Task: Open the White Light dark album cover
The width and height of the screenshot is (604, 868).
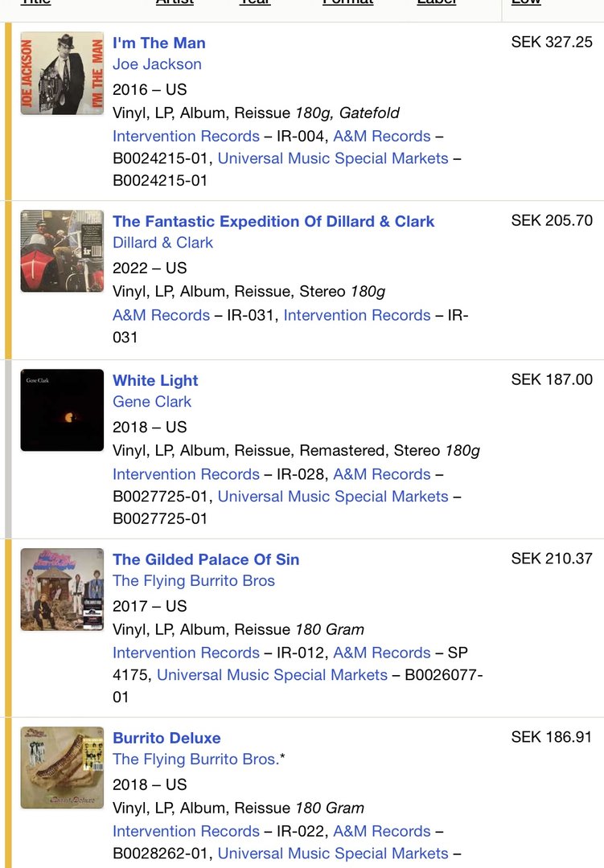Action: point(62,410)
